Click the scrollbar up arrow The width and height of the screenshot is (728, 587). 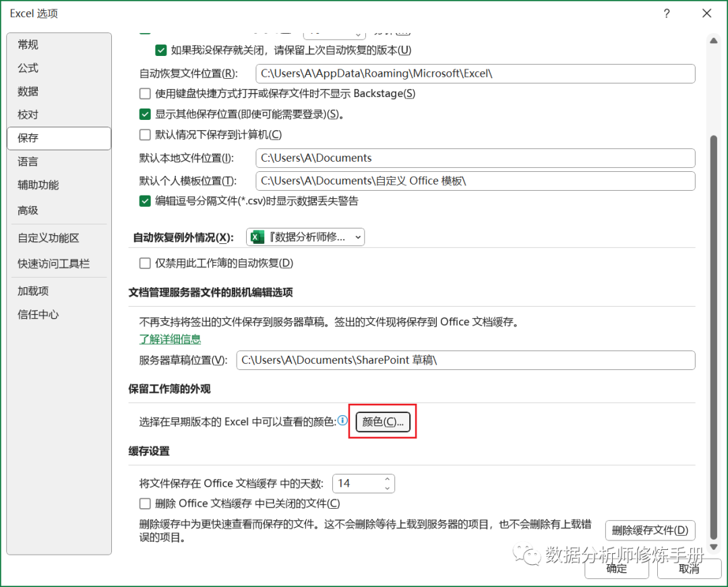click(714, 41)
